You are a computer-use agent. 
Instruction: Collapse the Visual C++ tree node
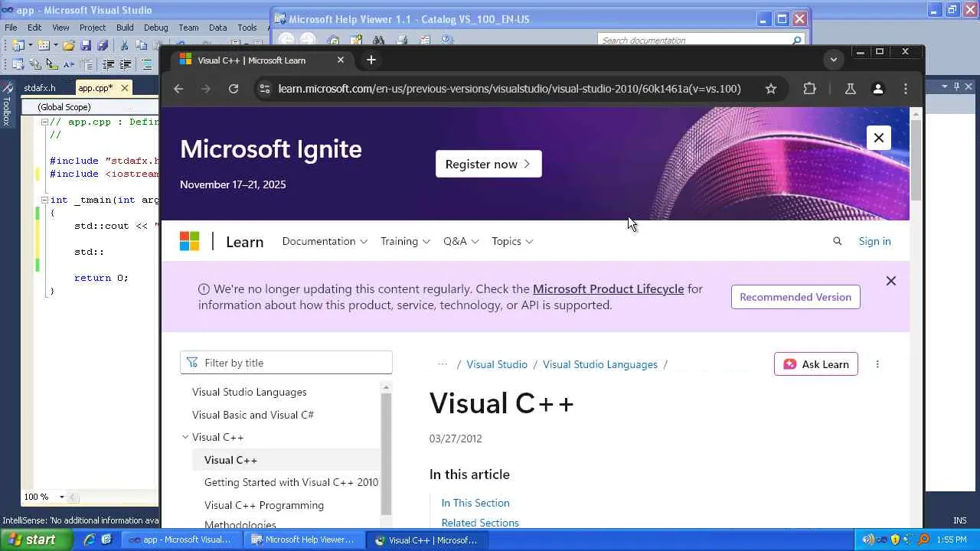(x=185, y=437)
